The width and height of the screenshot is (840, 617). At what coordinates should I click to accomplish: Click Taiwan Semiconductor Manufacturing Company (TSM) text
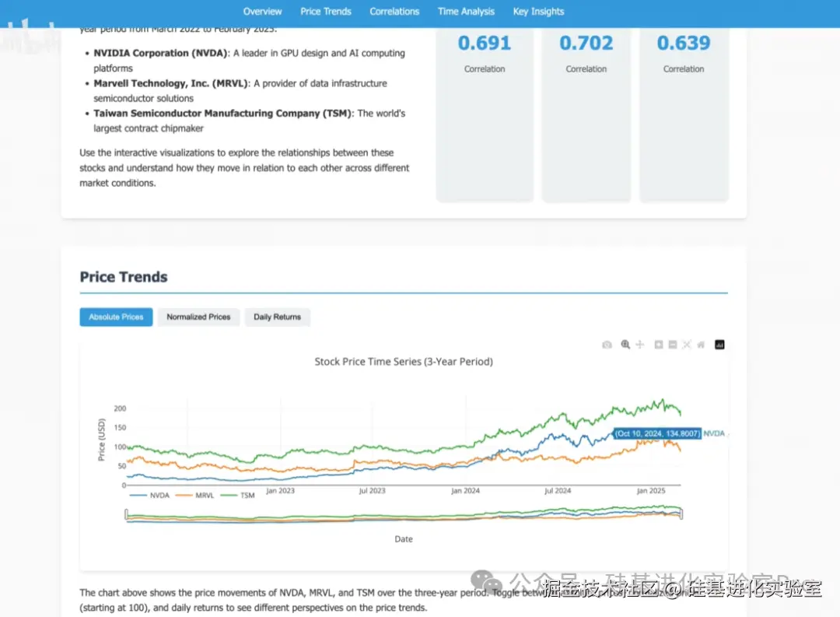pos(223,113)
